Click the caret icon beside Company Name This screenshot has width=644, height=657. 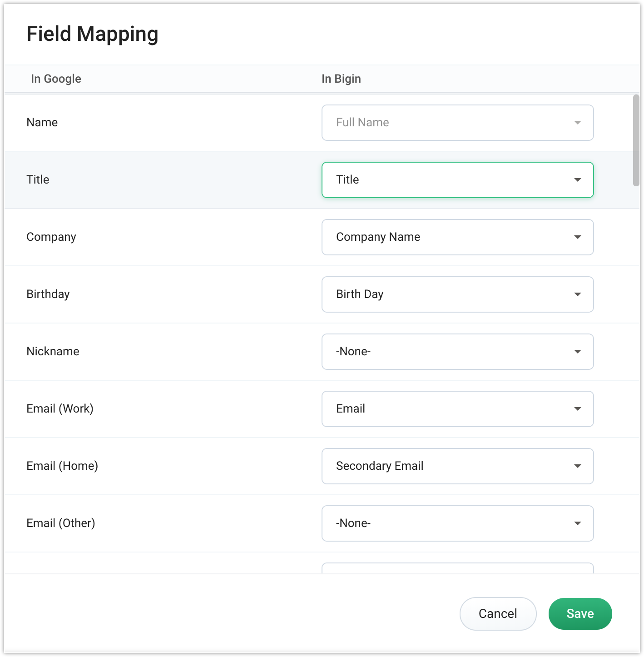(578, 237)
